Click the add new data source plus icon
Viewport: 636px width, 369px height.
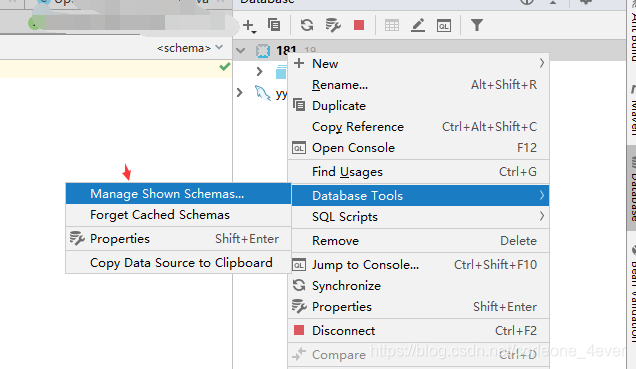(x=249, y=26)
